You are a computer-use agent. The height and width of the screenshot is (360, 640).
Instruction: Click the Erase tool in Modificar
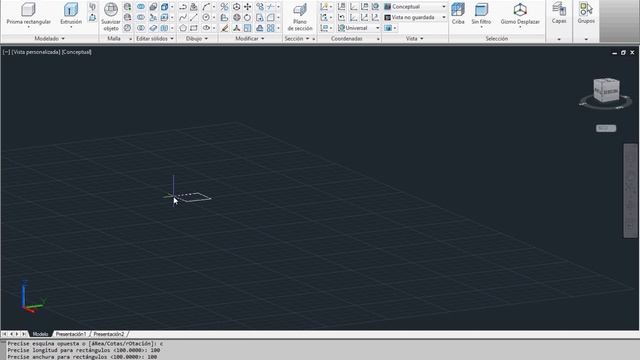point(224,28)
